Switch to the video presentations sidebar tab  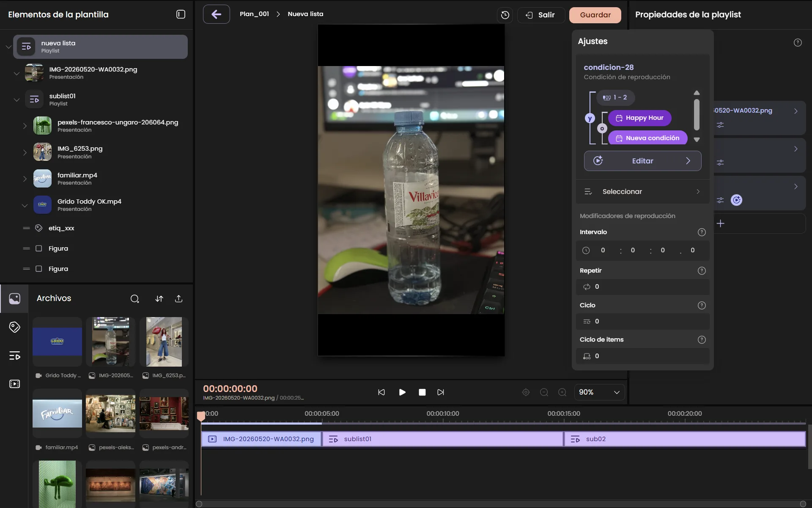coord(14,384)
